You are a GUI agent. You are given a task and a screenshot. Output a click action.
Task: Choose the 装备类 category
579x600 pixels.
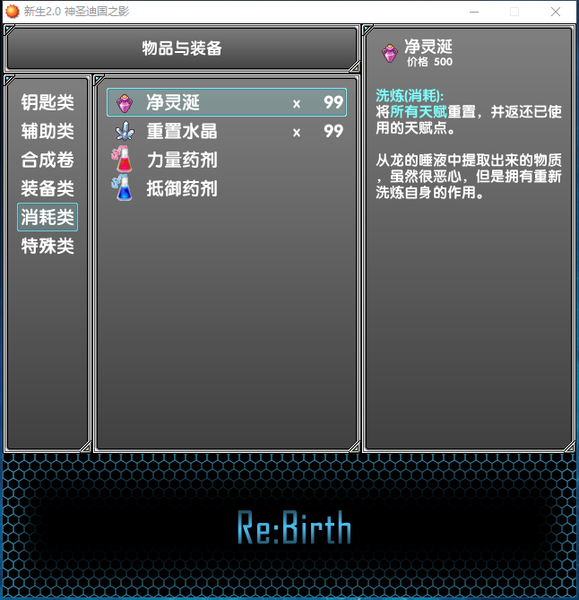pyautogui.click(x=47, y=189)
